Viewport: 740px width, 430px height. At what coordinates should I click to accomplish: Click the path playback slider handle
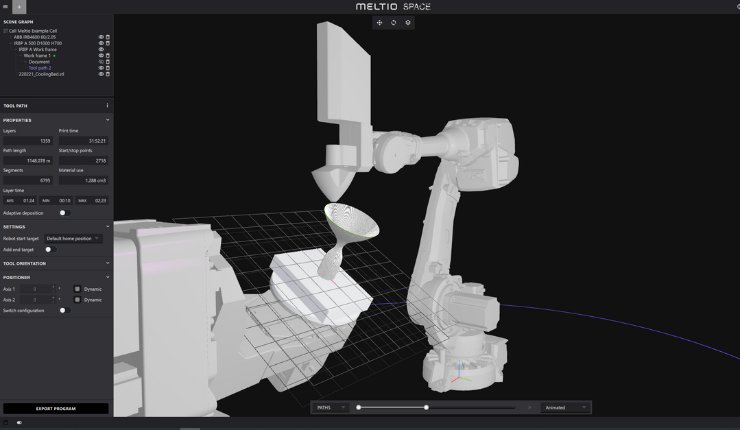tap(427, 407)
